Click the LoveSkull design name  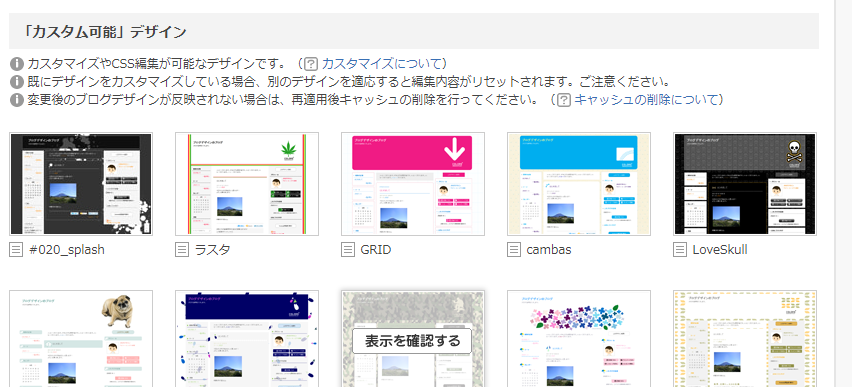click(720, 250)
